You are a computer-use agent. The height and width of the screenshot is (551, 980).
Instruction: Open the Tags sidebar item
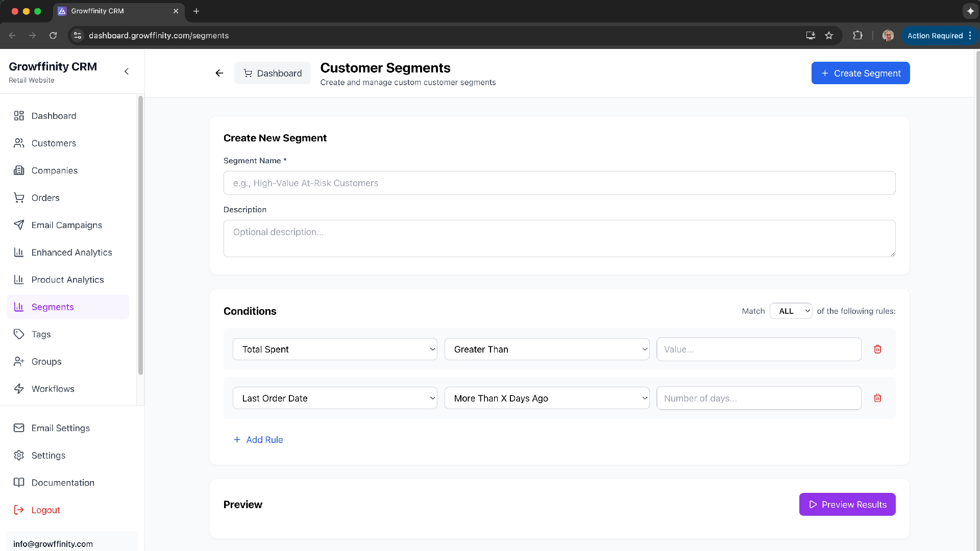point(41,334)
